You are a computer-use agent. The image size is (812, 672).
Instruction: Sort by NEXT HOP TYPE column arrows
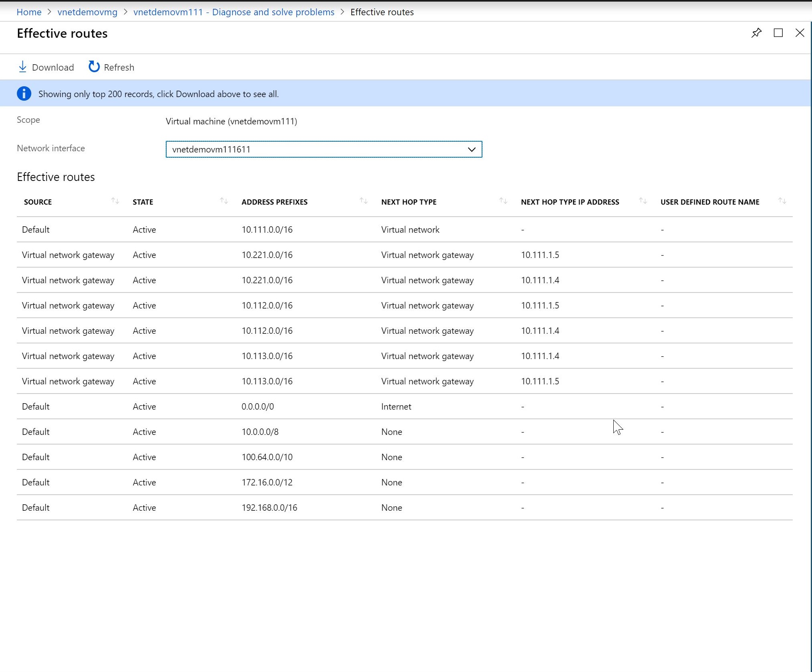click(x=503, y=201)
